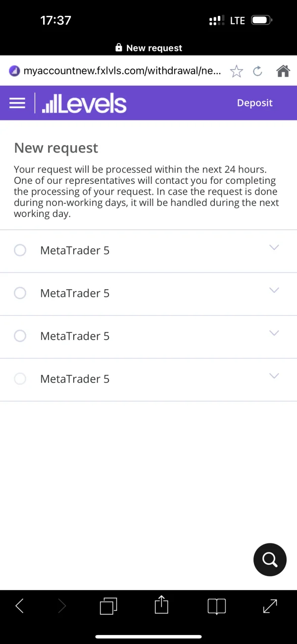Open bookmarks book icon
The height and width of the screenshot is (644, 297).
216,606
